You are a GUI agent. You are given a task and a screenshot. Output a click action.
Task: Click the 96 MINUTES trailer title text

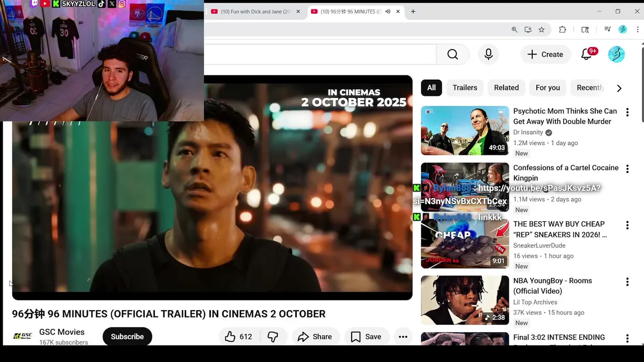coord(169,314)
